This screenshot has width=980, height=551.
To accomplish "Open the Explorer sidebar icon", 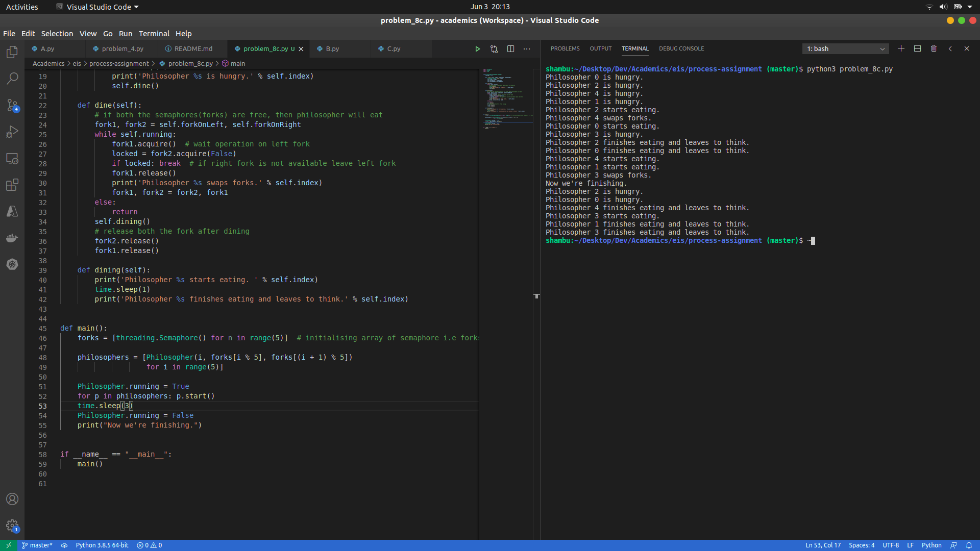I will click(x=12, y=52).
